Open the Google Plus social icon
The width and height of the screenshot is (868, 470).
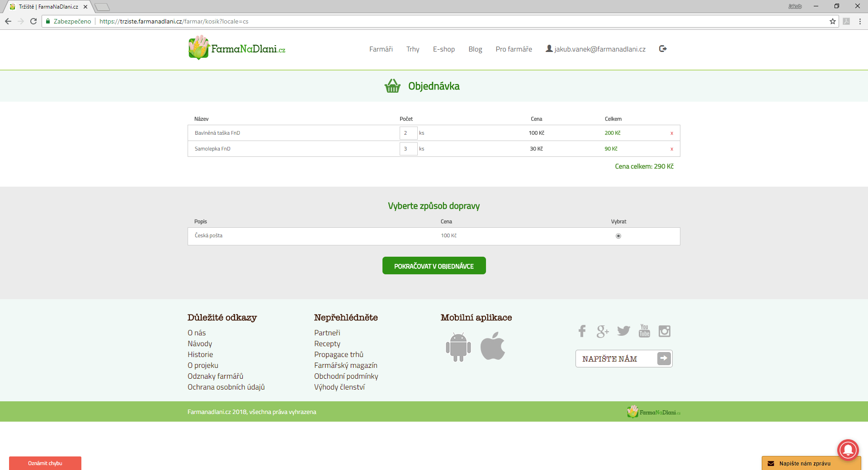(602, 331)
